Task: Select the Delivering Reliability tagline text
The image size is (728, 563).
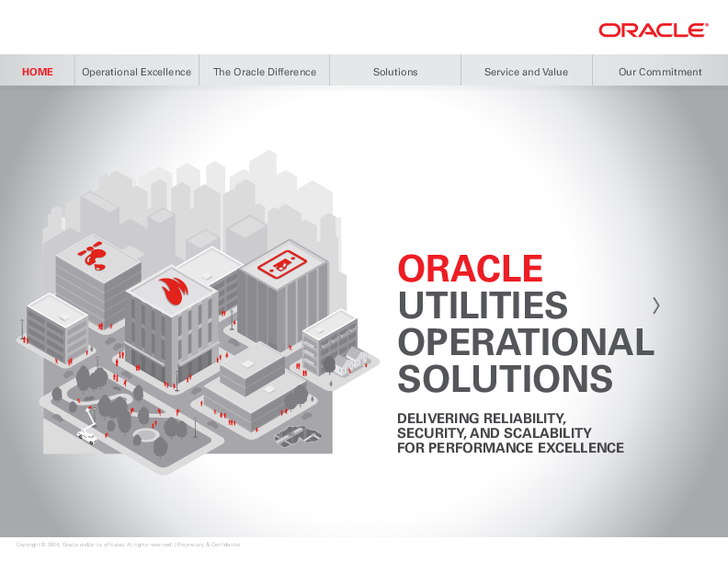Action: pos(510,433)
